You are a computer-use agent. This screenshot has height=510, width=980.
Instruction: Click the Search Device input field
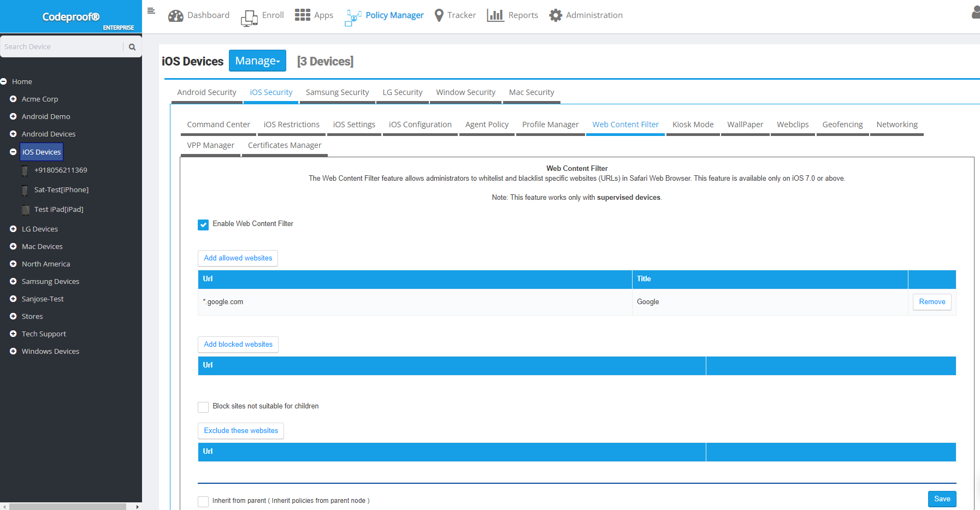(62, 47)
